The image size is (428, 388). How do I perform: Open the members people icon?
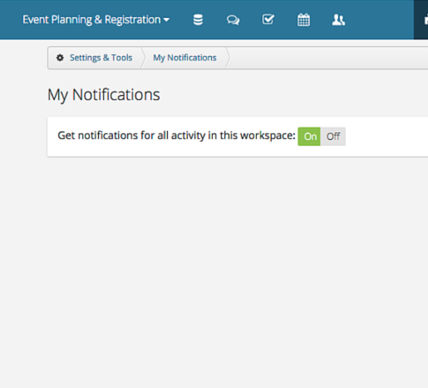pyautogui.click(x=338, y=20)
